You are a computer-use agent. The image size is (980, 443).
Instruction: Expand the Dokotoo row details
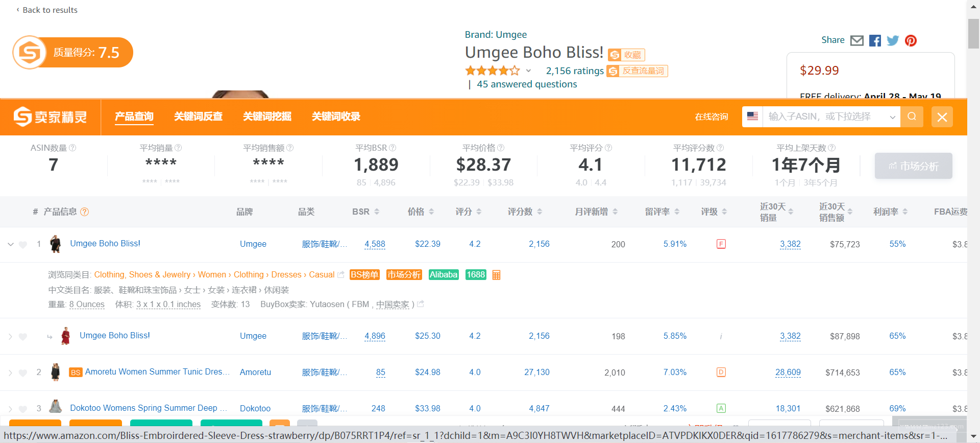(10, 409)
